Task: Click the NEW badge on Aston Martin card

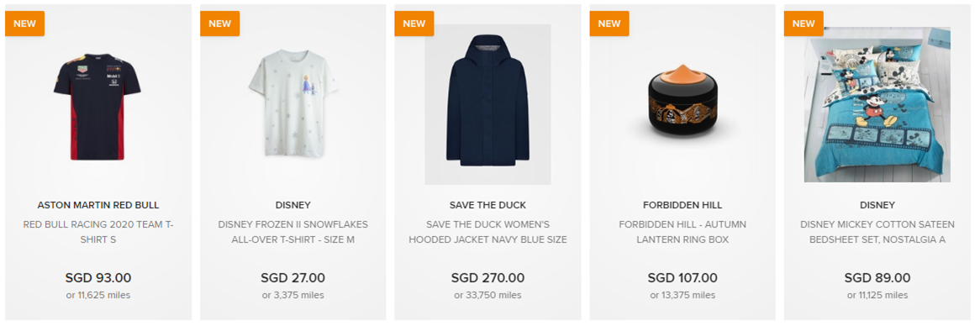Action: 25,24
